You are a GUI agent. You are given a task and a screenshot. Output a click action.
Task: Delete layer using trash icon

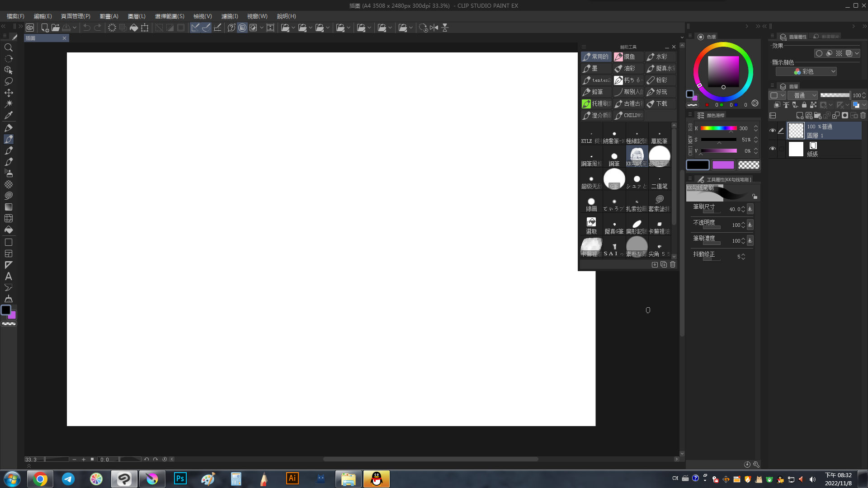tap(863, 116)
